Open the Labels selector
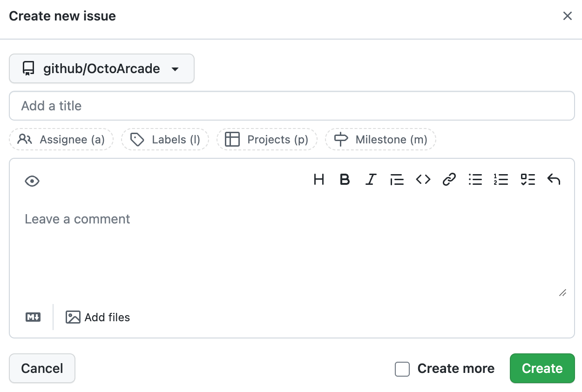The image size is (582, 392). coord(165,139)
